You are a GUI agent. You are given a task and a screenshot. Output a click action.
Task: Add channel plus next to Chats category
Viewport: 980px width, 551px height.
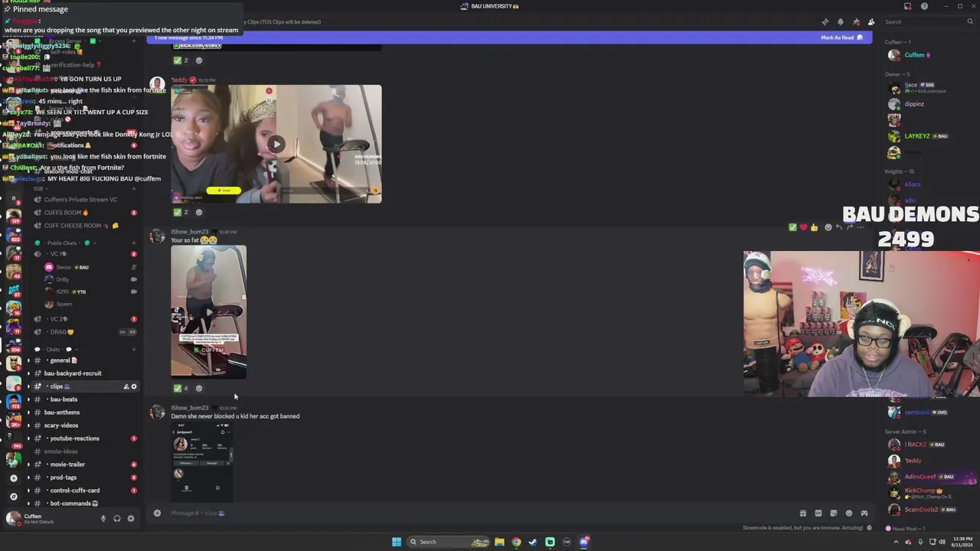(134, 350)
